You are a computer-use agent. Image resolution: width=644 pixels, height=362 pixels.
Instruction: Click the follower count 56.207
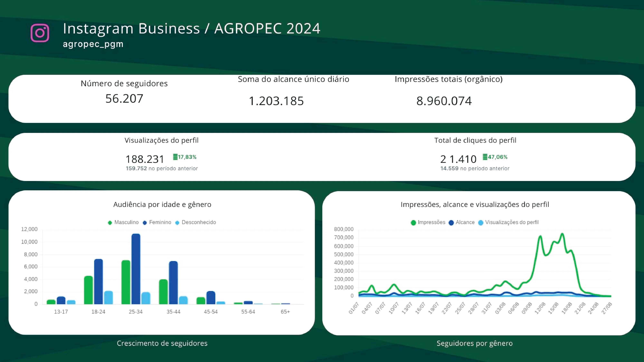tap(124, 98)
